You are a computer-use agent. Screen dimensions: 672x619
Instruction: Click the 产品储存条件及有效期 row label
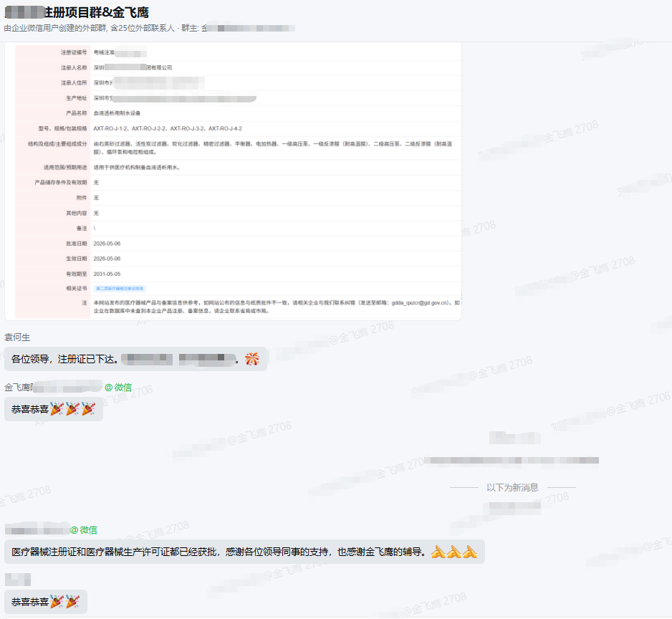click(x=60, y=183)
